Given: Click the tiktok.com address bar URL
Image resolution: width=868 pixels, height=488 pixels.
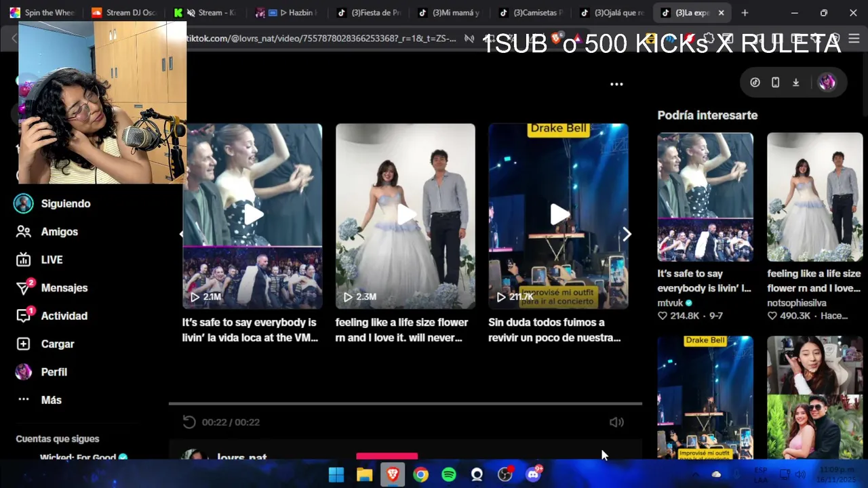Looking at the screenshot, I should coord(322,38).
